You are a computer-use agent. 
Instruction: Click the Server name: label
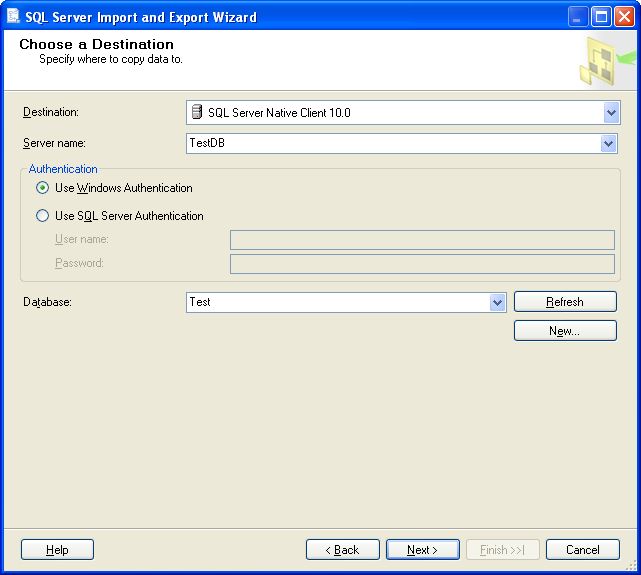[x=54, y=143]
